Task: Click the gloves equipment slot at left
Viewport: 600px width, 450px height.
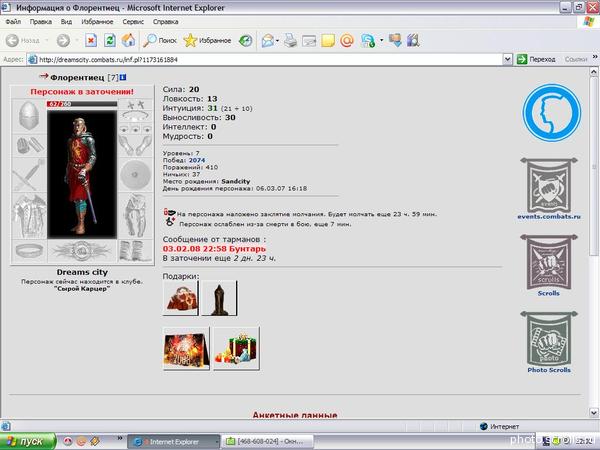Action: [29, 145]
